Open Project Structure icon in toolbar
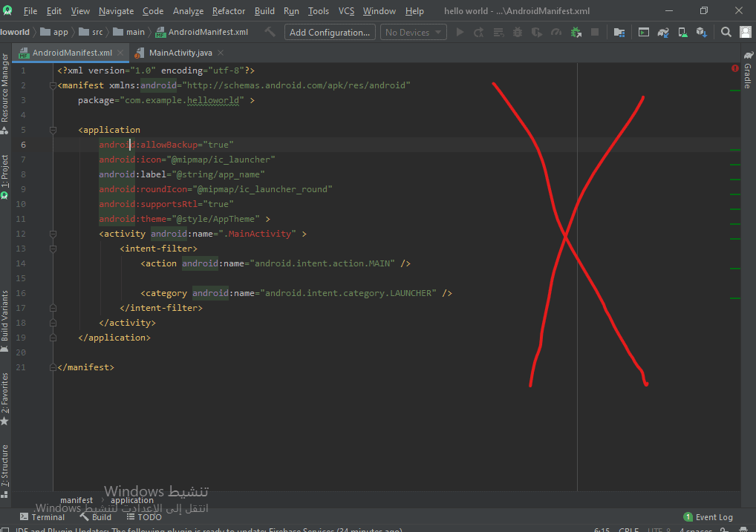 pos(619,33)
